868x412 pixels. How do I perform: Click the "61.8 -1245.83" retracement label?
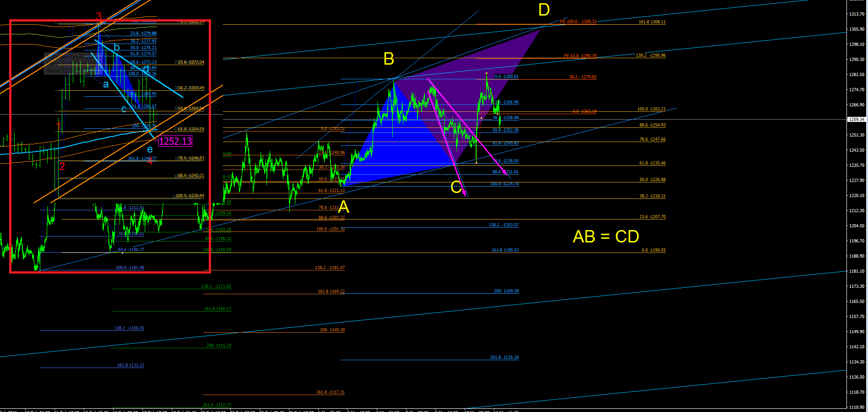[505, 143]
